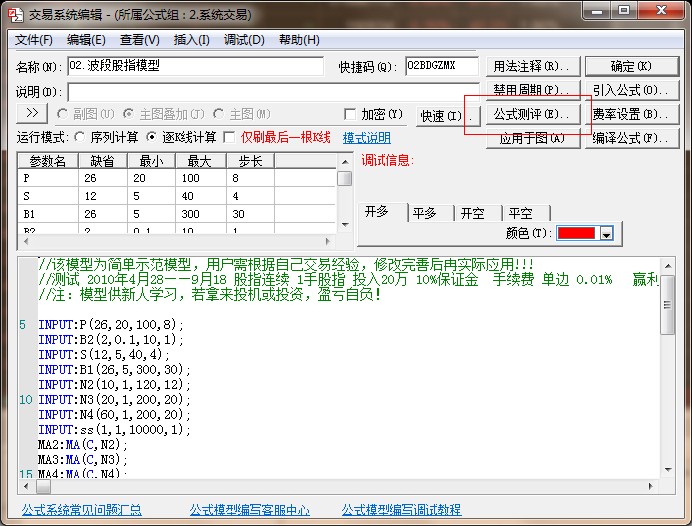Click horizontal scrollbar right arrow
692x526 pixels.
(651, 486)
